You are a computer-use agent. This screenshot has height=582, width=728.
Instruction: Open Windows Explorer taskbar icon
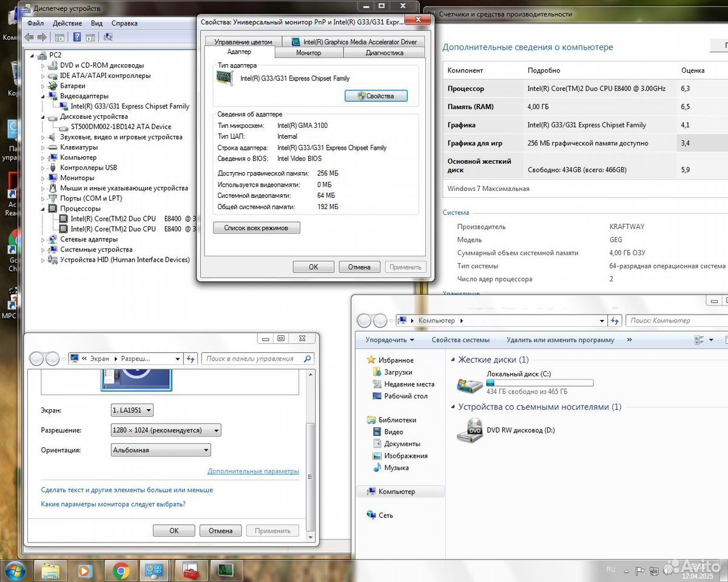50,571
